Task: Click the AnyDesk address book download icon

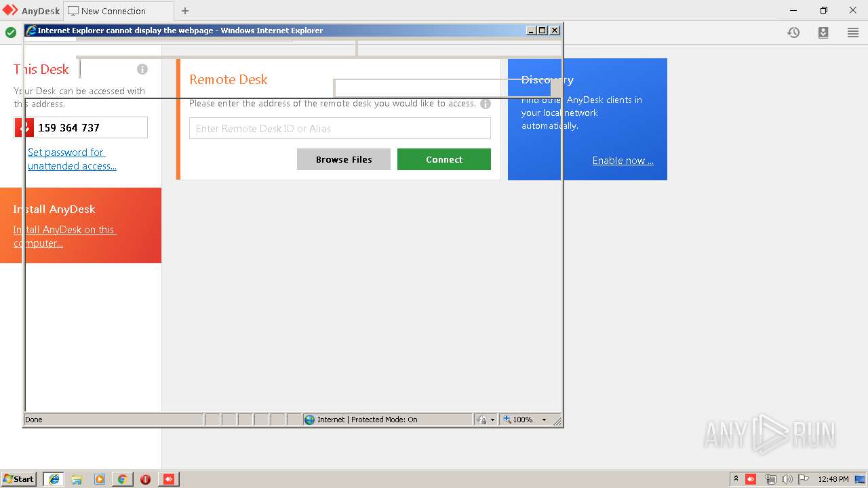Action: 823,33
